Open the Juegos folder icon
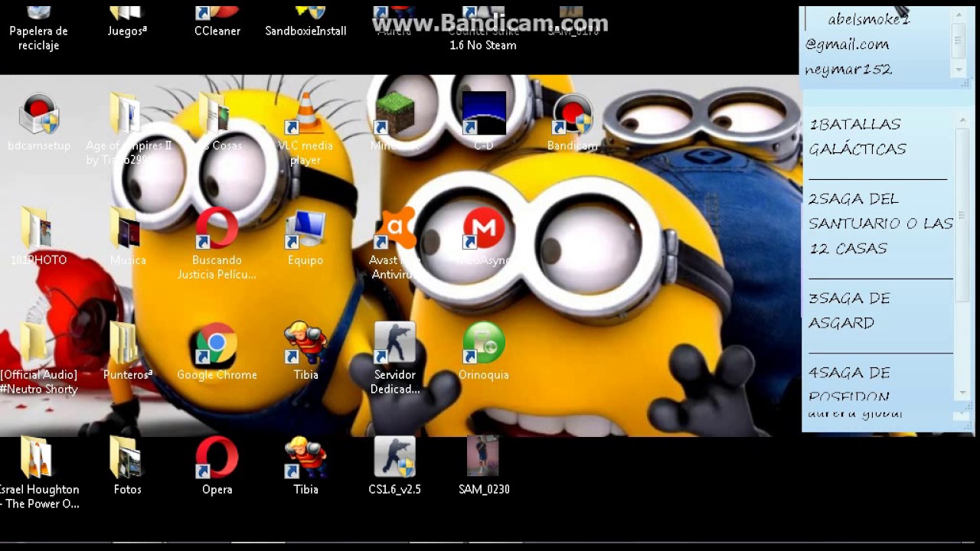Image resolution: width=980 pixels, height=551 pixels. pyautogui.click(x=127, y=23)
